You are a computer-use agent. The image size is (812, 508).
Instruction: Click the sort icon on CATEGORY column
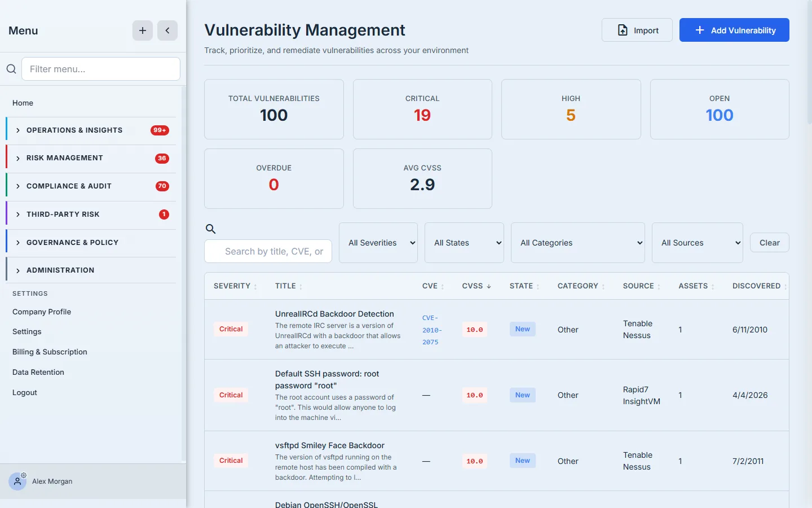click(603, 287)
